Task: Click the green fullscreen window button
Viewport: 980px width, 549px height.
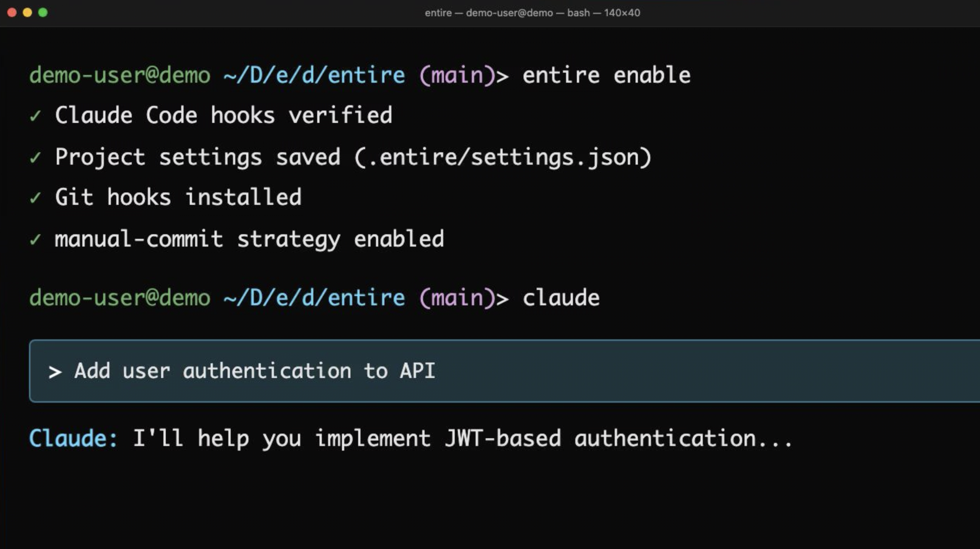Action: point(43,13)
